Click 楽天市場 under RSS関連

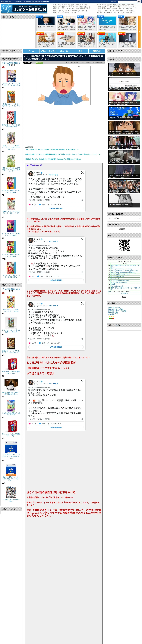click(111, 314)
